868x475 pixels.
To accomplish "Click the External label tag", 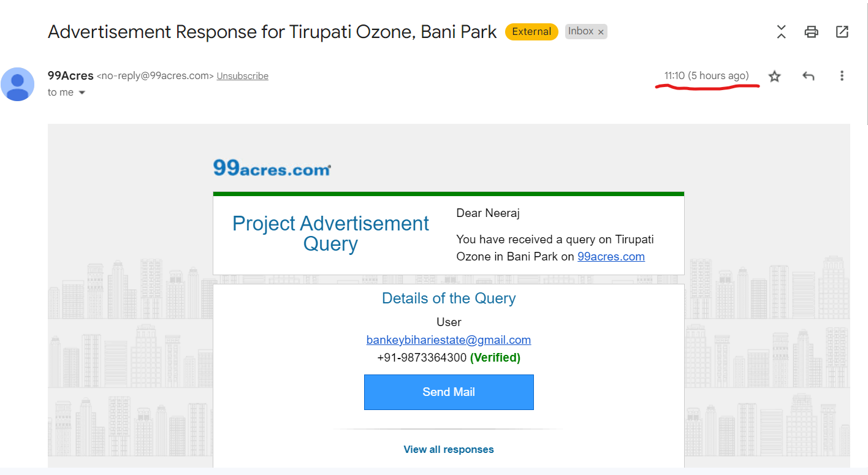I will pos(531,32).
